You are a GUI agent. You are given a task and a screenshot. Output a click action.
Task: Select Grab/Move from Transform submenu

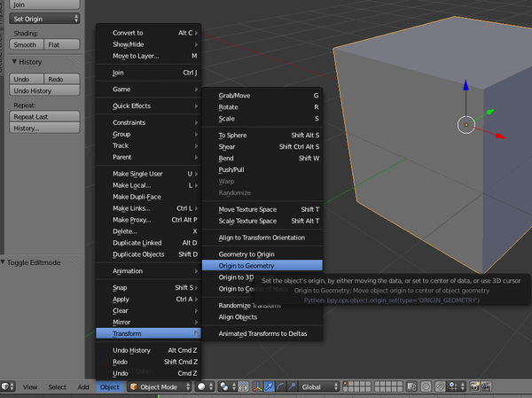(x=262, y=96)
